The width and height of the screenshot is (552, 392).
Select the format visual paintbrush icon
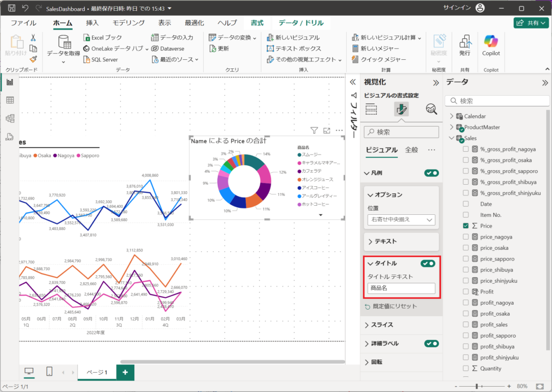(x=401, y=109)
